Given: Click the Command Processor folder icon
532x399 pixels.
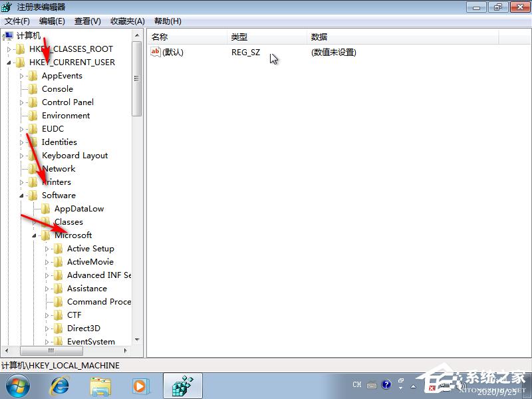Looking at the screenshot, I should [x=59, y=302].
